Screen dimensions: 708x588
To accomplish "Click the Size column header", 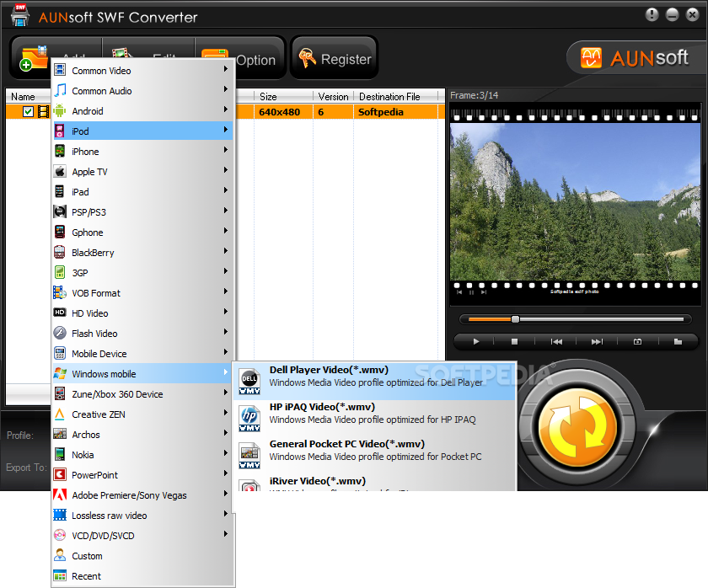I will 283,96.
